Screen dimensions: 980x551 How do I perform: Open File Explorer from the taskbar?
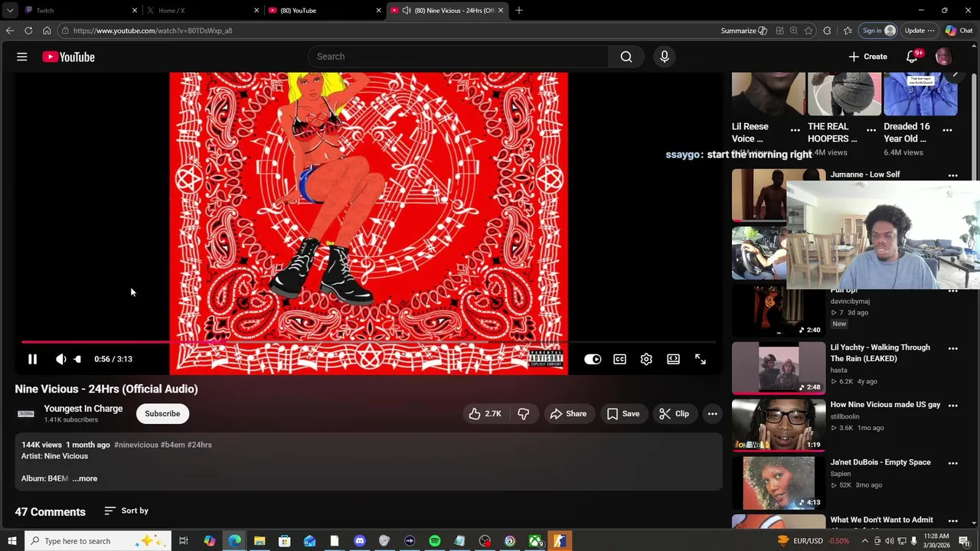click(x=260, y=541)
